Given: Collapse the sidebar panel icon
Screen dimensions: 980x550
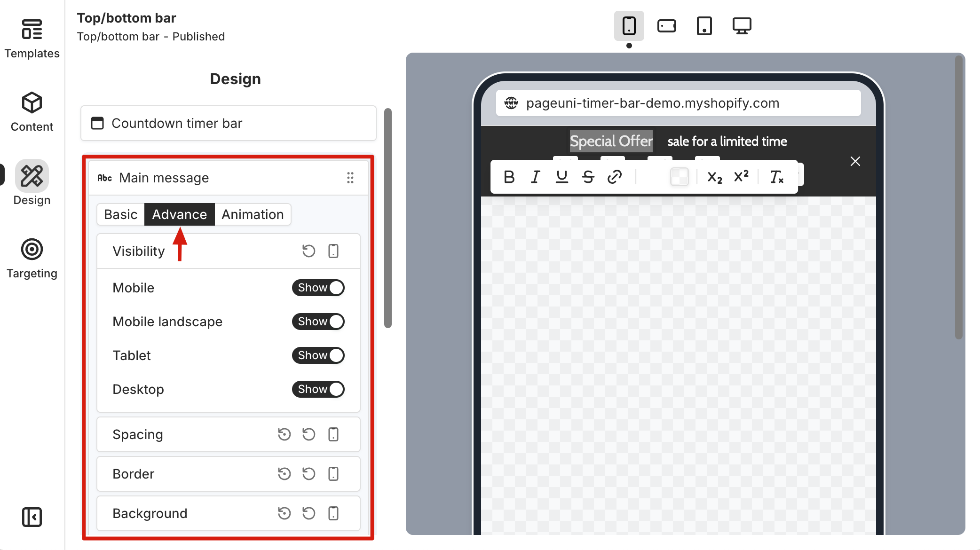Looking at the screenshot, I should [x=32, y=517].
